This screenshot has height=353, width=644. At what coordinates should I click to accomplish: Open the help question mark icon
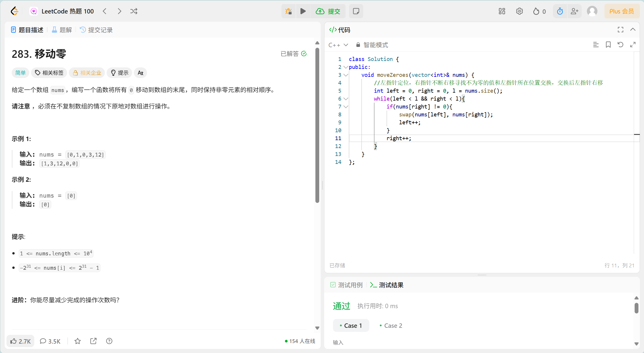(x=109, y=341)
